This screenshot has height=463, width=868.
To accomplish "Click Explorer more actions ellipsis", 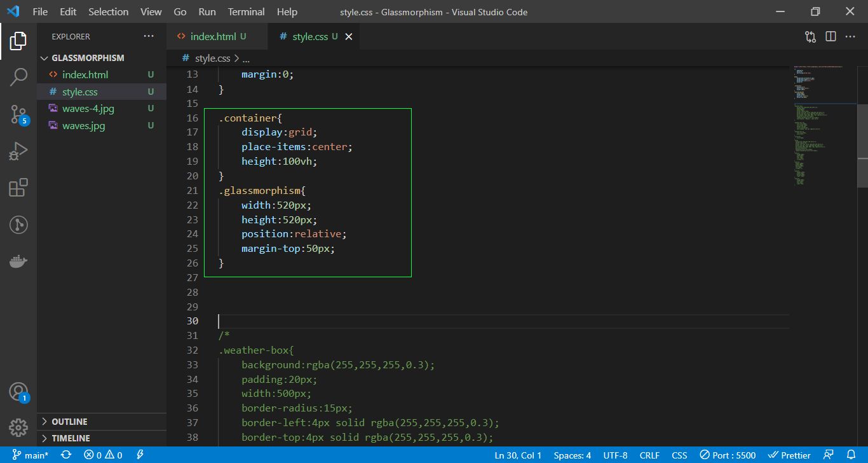I will tap(149, 36).
